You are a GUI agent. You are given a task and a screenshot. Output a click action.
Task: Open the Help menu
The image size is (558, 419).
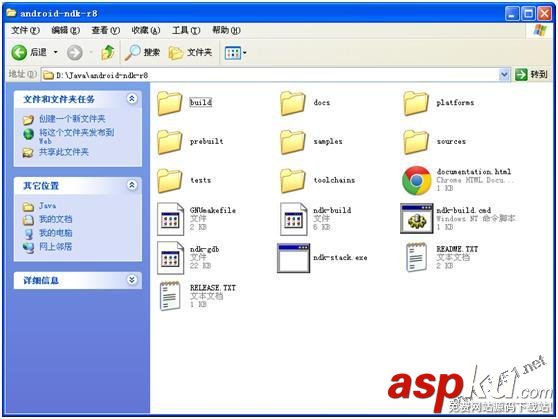pyautogui.click(x=226, y=30)
